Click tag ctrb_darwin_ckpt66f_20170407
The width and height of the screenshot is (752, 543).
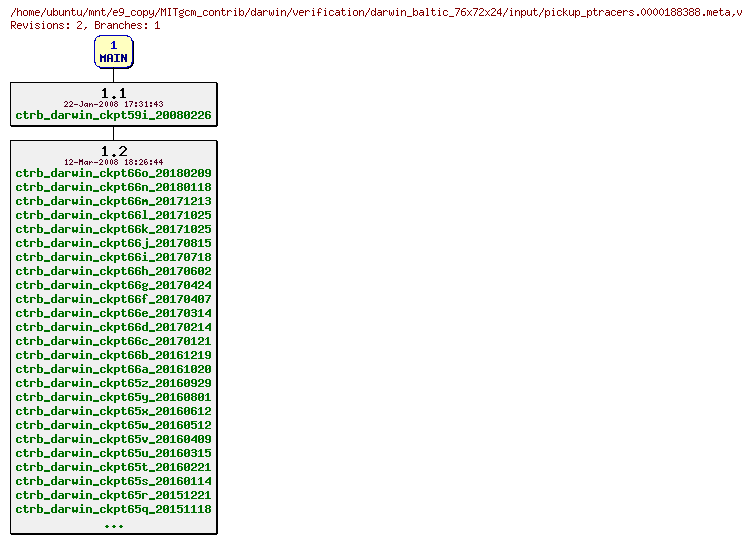[x=113, y=299]
